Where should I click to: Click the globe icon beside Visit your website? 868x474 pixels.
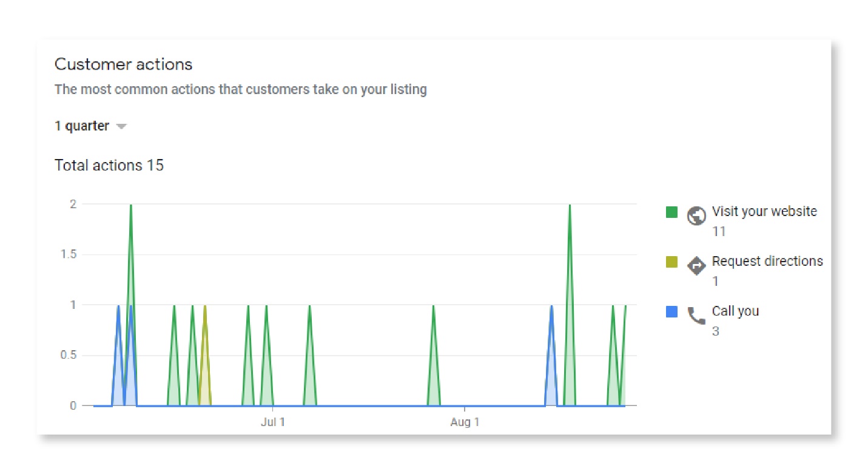point(696,216)
